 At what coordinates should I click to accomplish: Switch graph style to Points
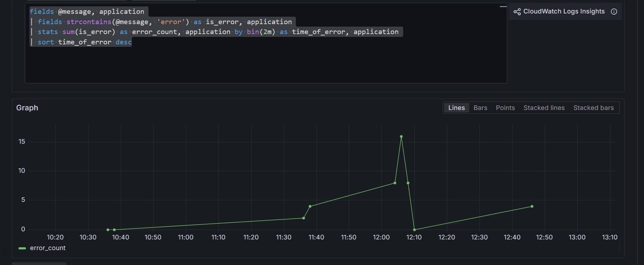(505, 108)
